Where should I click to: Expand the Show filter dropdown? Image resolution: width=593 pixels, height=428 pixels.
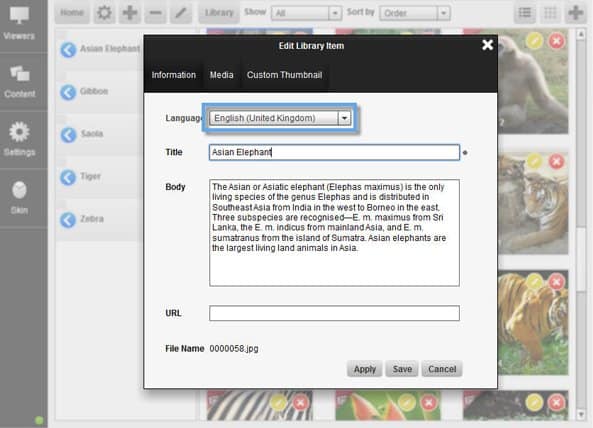pyautogui.click(x=334, y=13)
